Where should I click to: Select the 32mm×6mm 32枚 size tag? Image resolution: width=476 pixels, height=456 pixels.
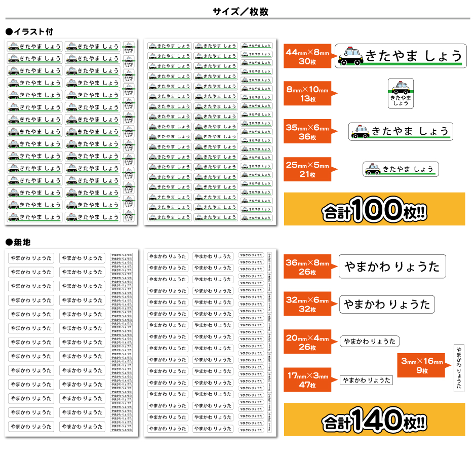pyautogui.click(x=307, y=304)
